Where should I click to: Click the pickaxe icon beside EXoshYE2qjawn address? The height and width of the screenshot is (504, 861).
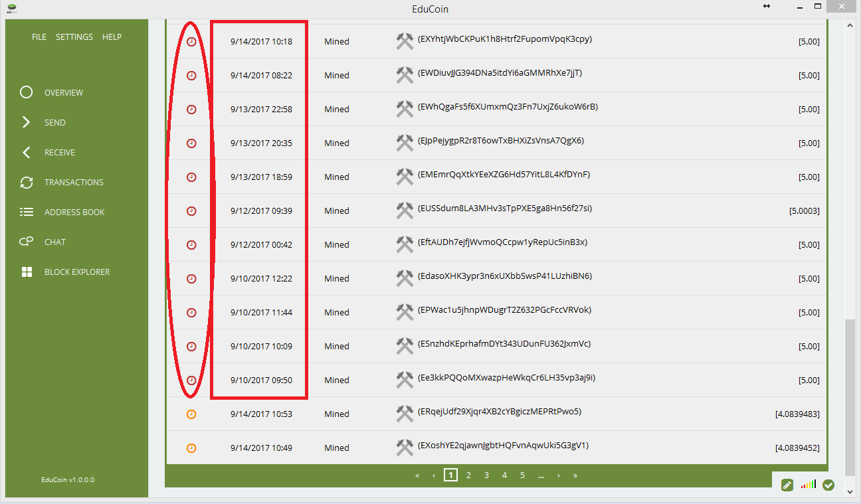[405, 448]
